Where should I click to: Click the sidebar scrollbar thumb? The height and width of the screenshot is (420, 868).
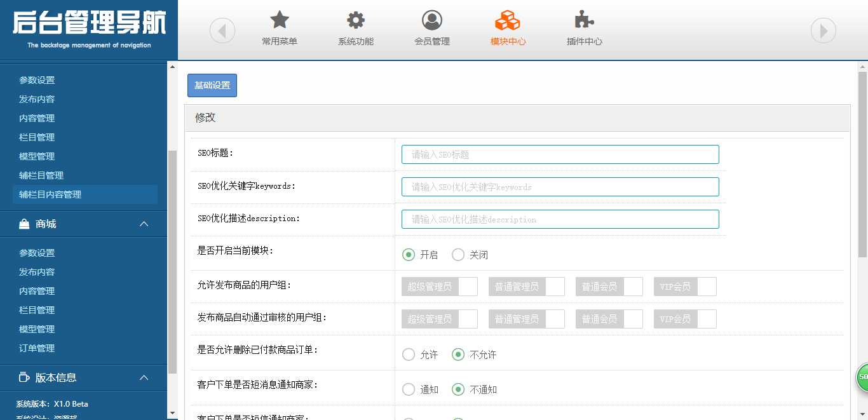(172, 262)
